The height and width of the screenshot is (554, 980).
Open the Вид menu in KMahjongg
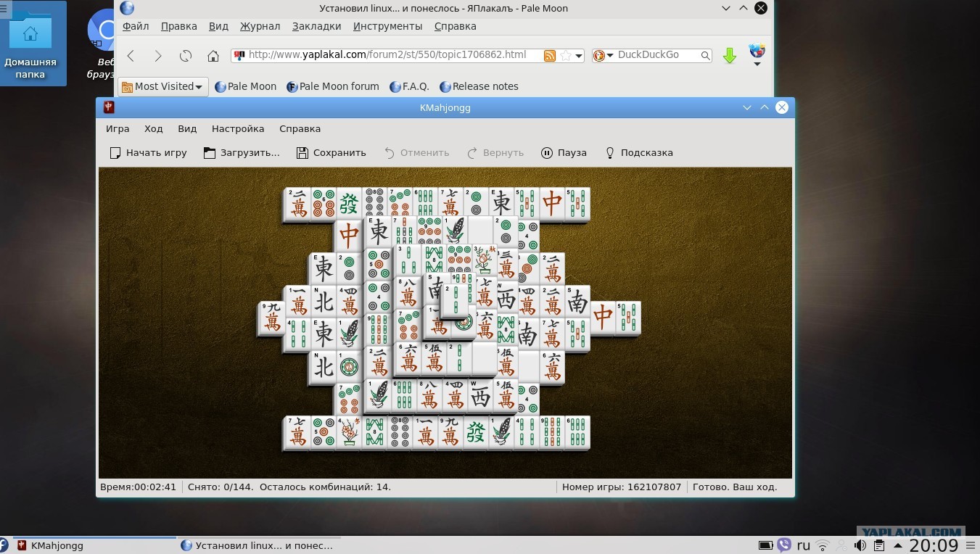(x=187, y=128)
